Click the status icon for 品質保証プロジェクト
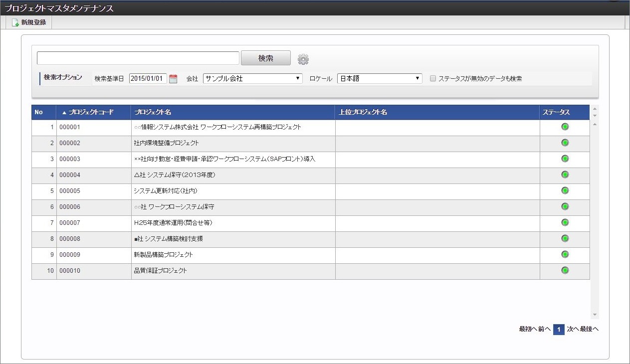Screen dimensions: 630x364 click(x=565, y=271)
